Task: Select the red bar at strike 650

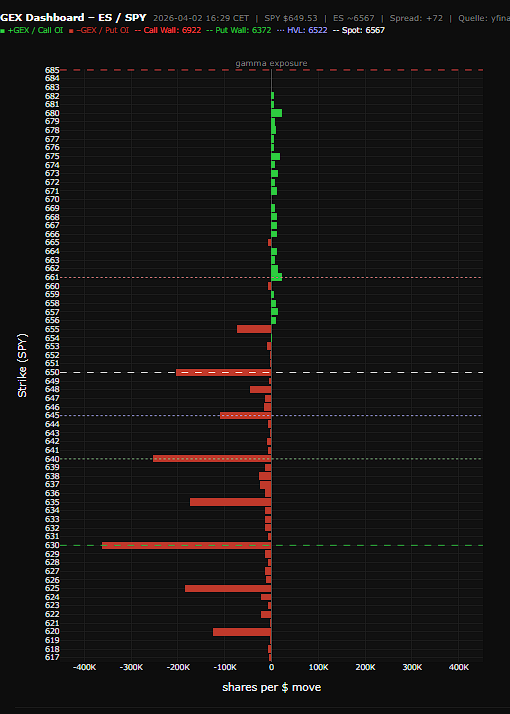Action: (224, 372)
